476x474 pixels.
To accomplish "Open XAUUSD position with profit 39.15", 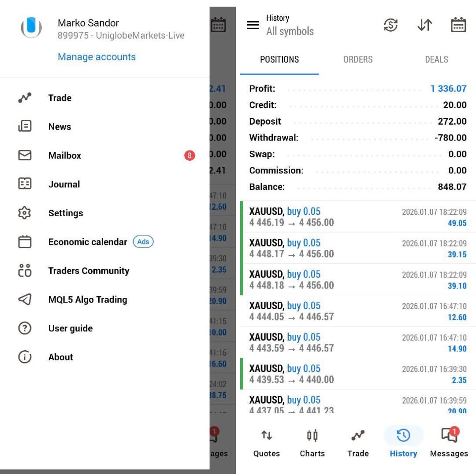I will (358, 248).
